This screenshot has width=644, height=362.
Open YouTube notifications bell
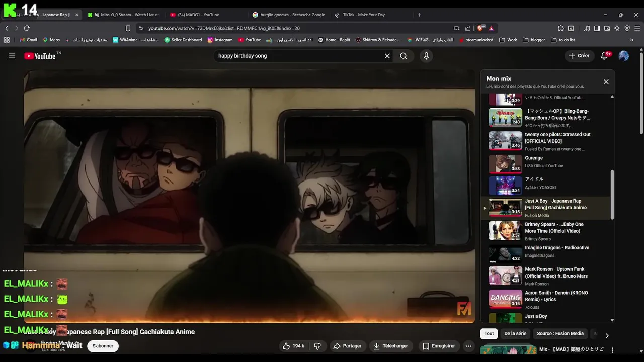(x=604, y=56)
